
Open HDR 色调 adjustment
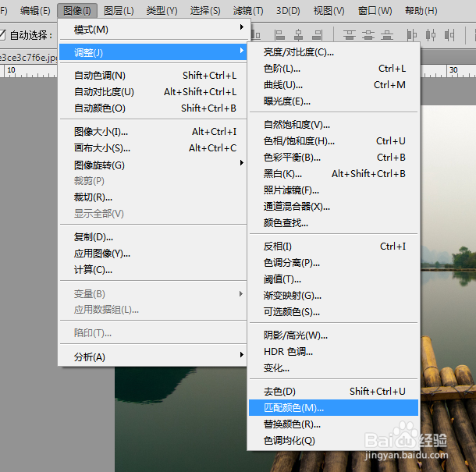(x=333, y=352)
